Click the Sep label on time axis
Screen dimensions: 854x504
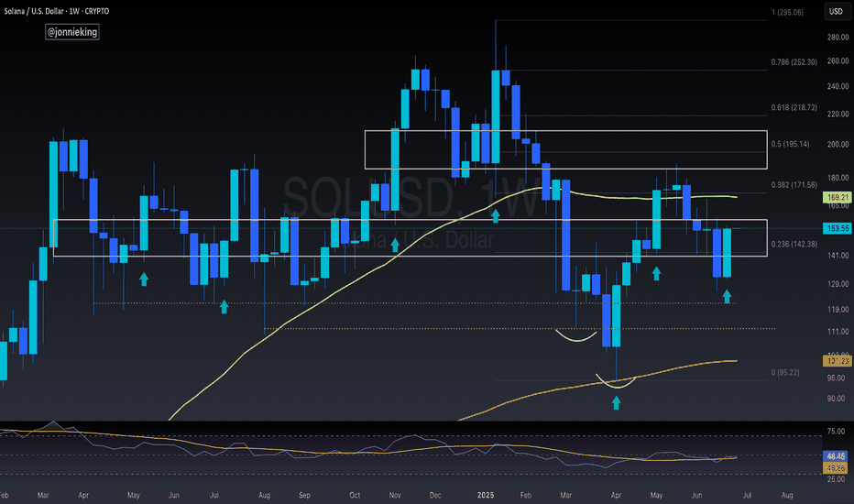click(x=304, y=495)
